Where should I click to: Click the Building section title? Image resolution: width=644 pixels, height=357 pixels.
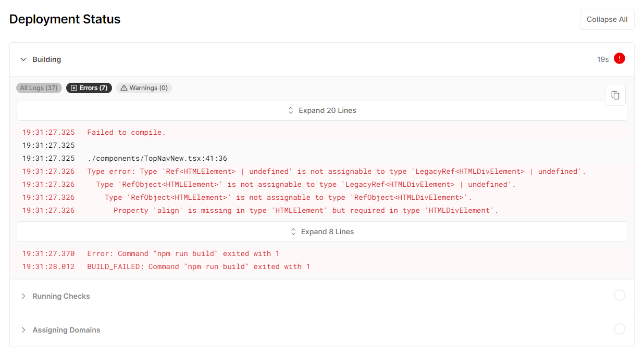pos(47,59)
